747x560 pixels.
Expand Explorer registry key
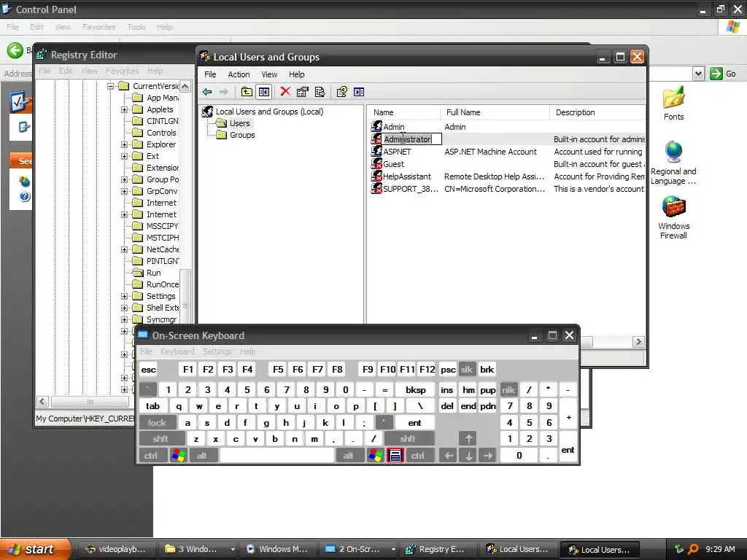tap(124, 145)
